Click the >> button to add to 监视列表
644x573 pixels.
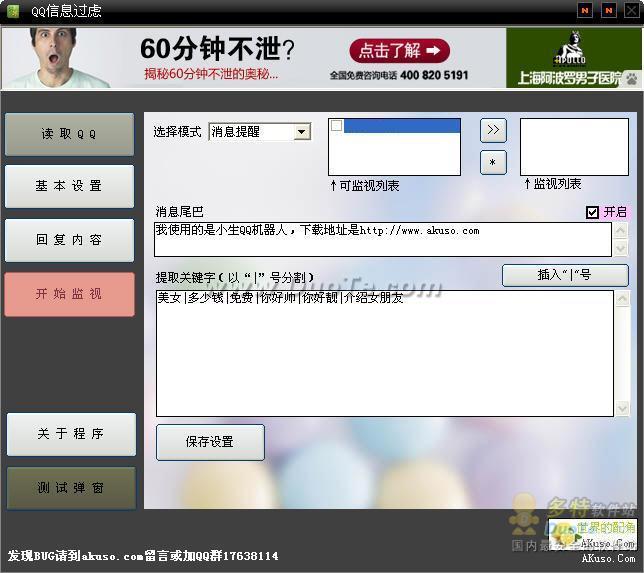point(493,130)
